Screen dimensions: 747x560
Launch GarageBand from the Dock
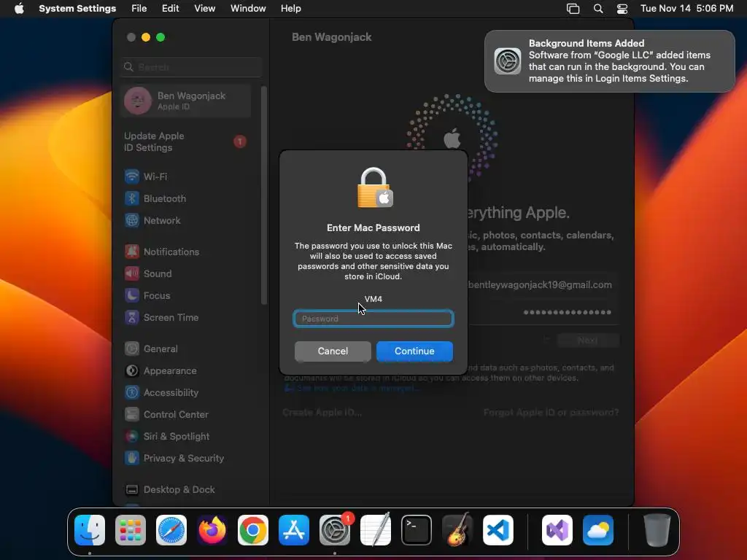click(x=457, y=530)
